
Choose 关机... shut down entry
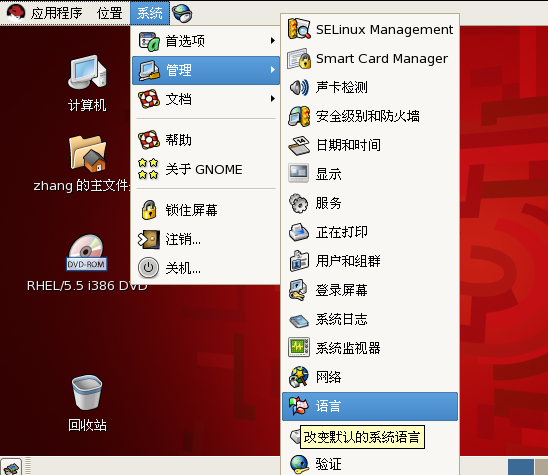point(206,268)
